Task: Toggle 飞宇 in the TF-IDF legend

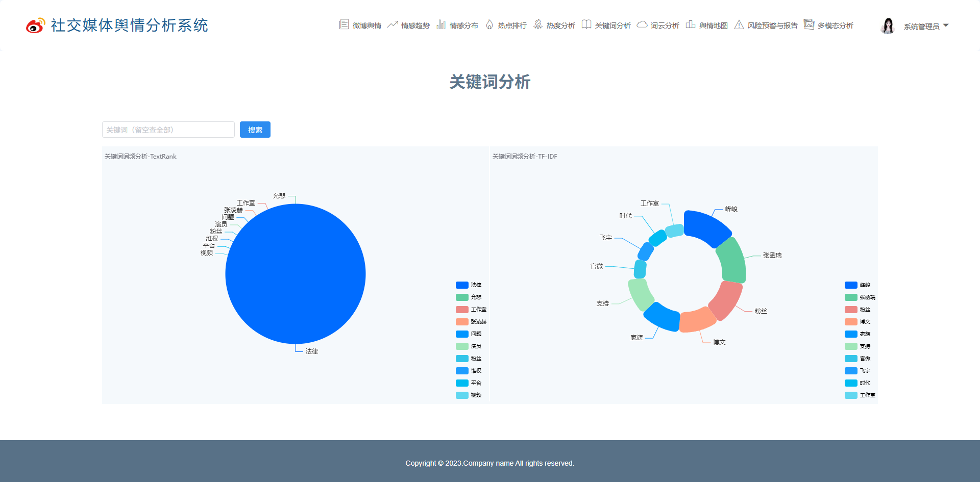Action: point(857,371)
